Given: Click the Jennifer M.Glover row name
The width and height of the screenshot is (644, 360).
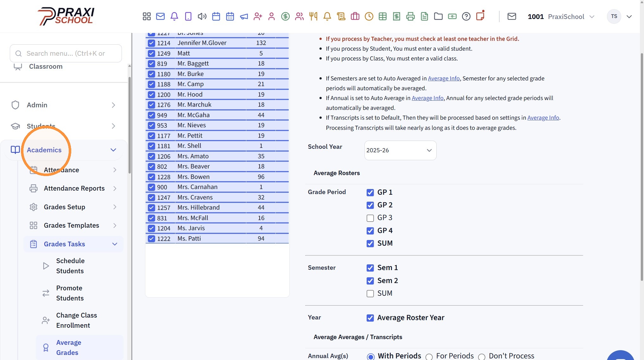Looking at the screenshot, I should tap(202, 43).
